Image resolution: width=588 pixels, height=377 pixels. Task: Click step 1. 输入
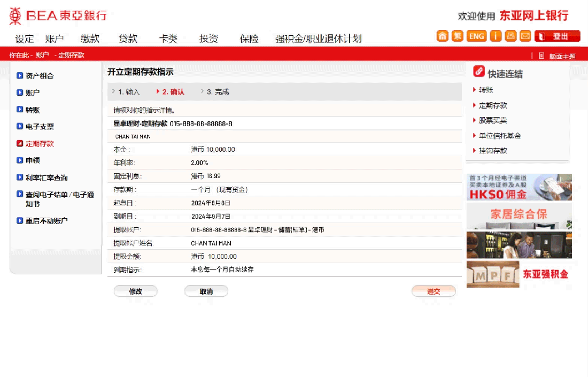129,92
